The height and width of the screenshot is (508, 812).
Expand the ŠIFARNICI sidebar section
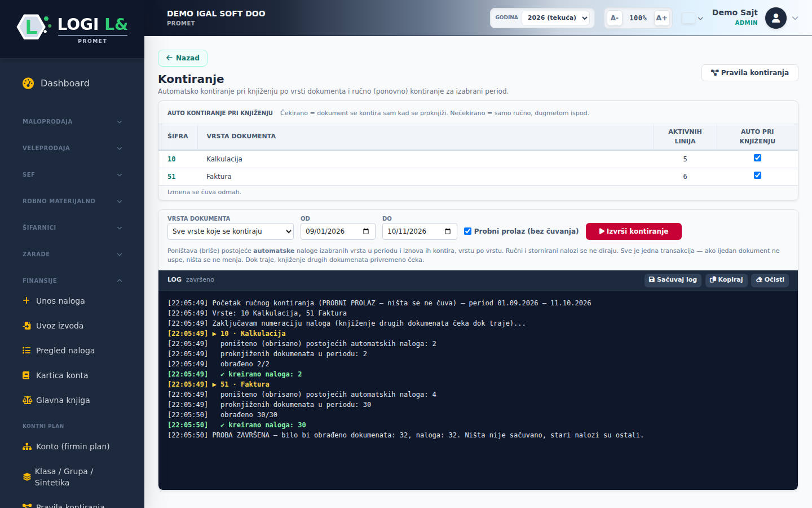[x=72, y=227]
